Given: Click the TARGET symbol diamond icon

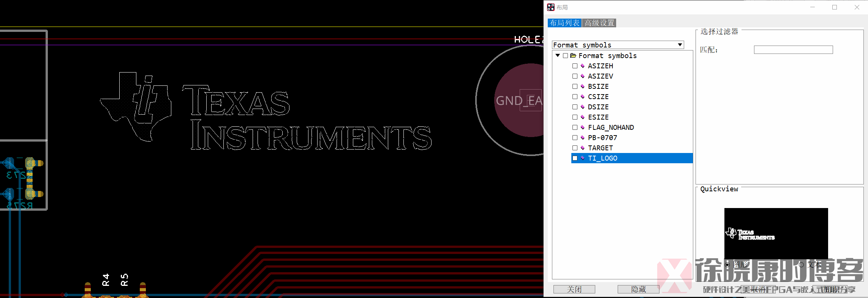Looking at the screenshot, I should (582, 148).
